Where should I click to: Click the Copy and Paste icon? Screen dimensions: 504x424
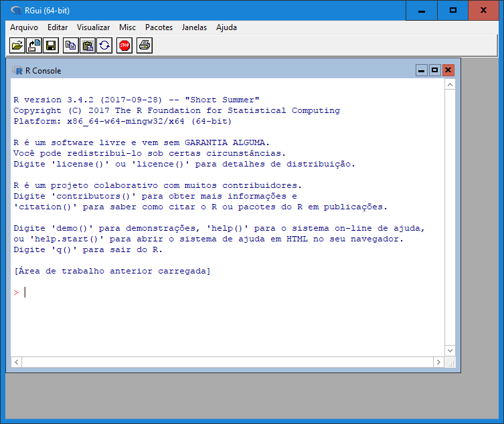104,45
